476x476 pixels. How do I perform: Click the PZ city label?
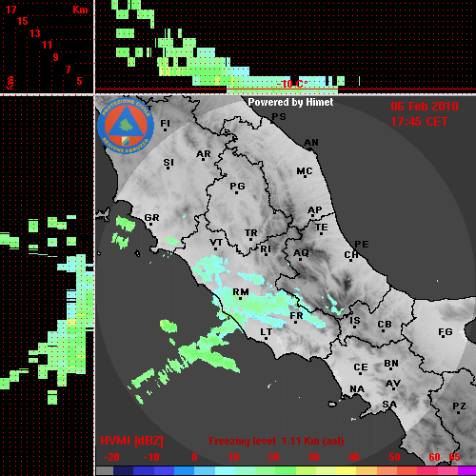click(x=459, y=407)
